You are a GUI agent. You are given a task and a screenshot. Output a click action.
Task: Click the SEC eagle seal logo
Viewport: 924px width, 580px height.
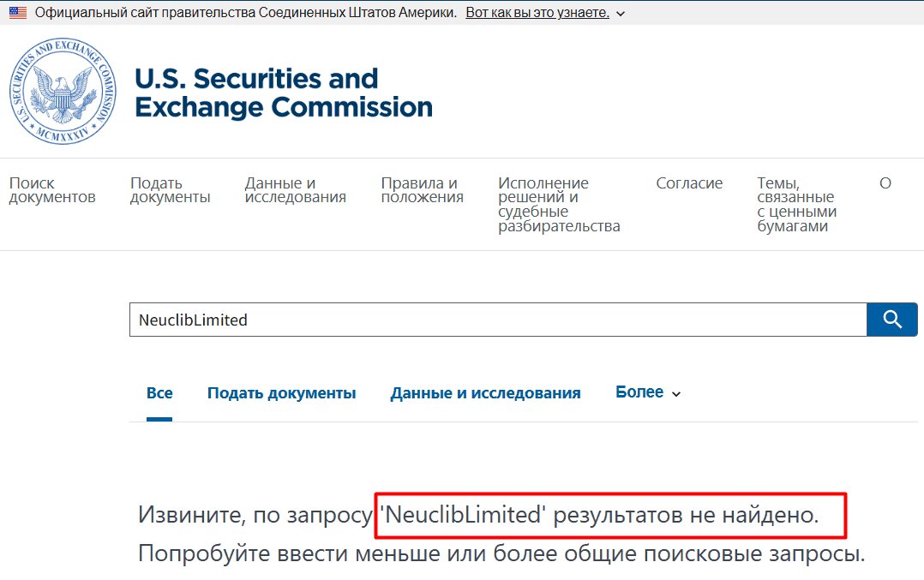pyautogui.click(x=62, y=92)
